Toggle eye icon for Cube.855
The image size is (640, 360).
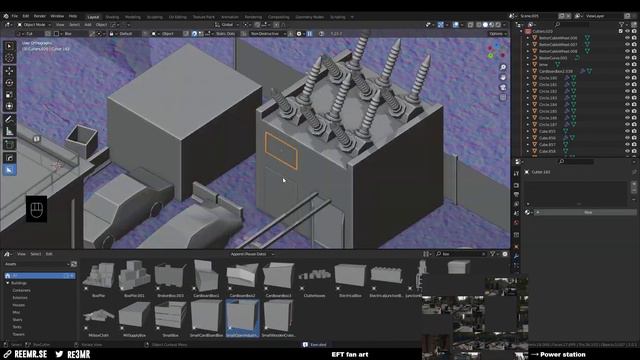[627, 131]
